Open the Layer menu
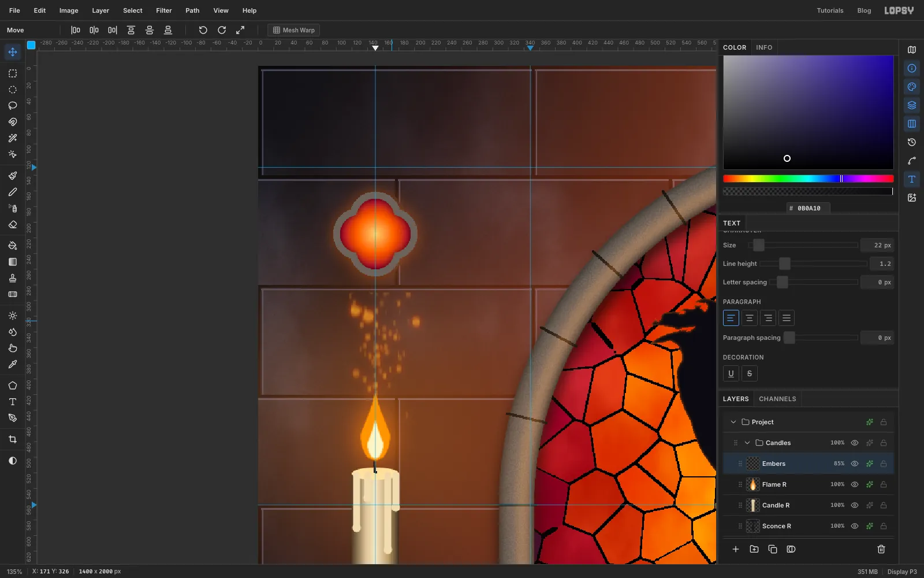The image size is (924, 578). coord(100,10)
